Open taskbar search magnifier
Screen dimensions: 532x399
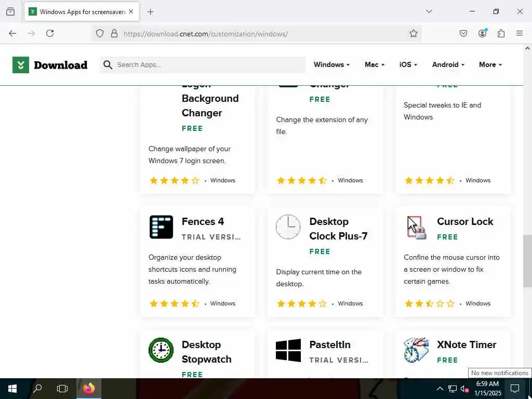pos(37,389)
